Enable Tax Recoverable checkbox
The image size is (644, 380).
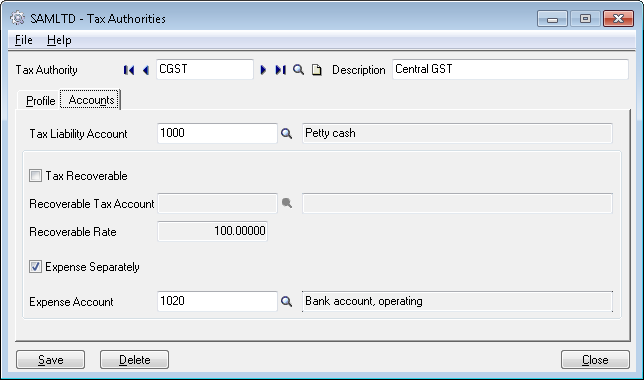(x=35, y=176)
